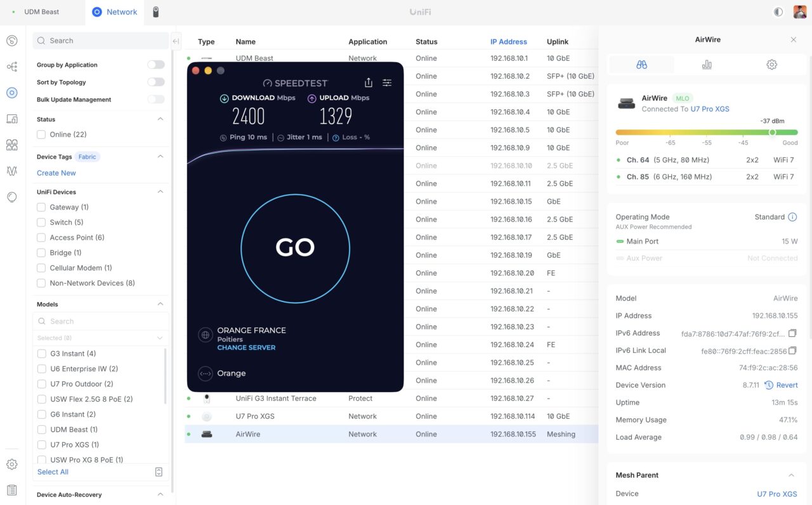Check the Access Point (6) filter

[x=41, y=237]
